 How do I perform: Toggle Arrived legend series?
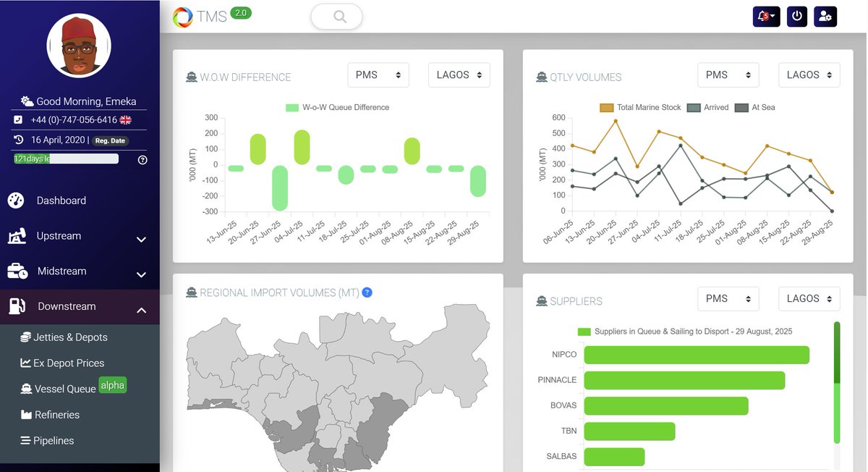(x=708, y=107)
